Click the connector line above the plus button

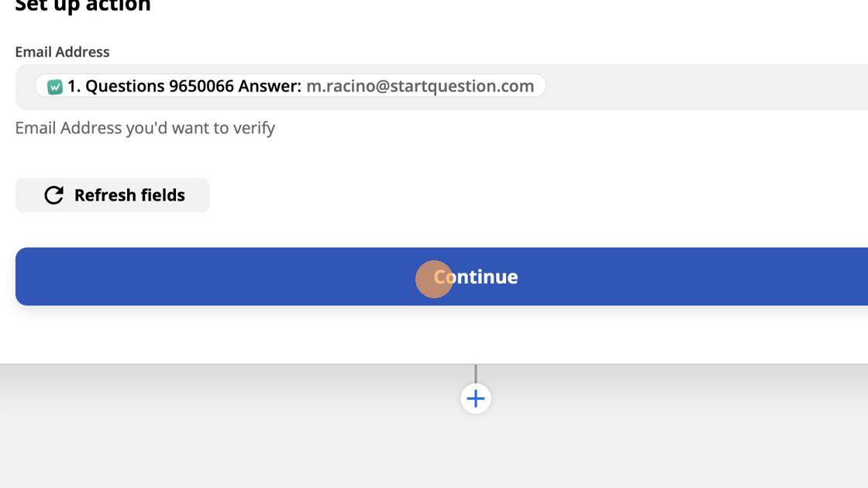[x=476, y=373]
